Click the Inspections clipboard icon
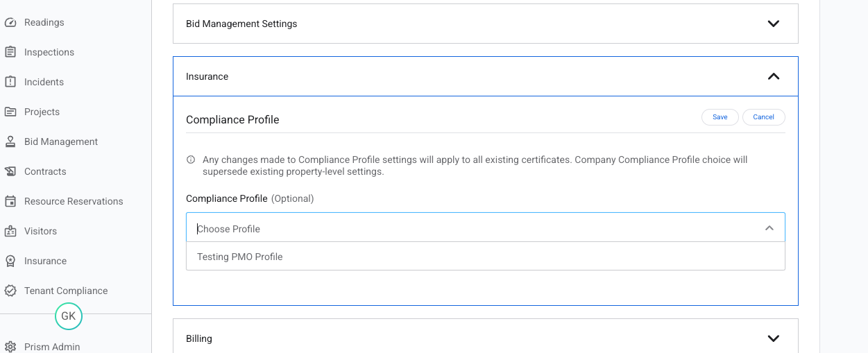868x353 pixels. point(10,52)
